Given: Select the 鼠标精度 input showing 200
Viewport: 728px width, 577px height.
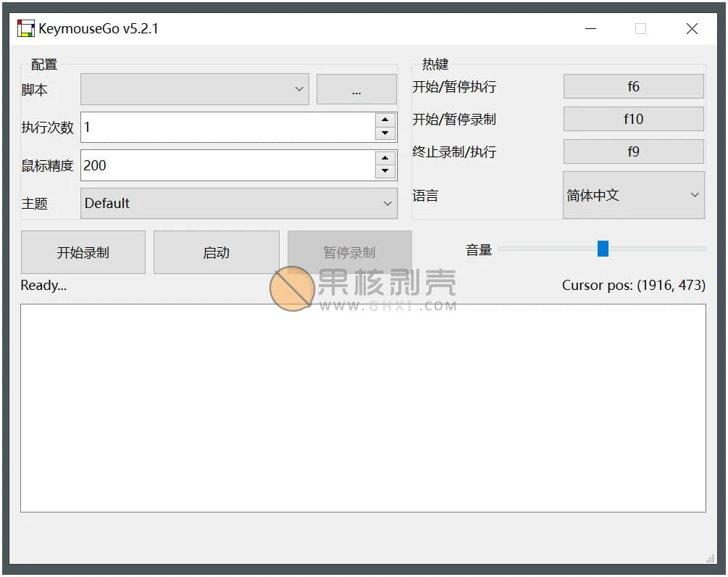Looking at the screenshot, I should pos(217,165).
